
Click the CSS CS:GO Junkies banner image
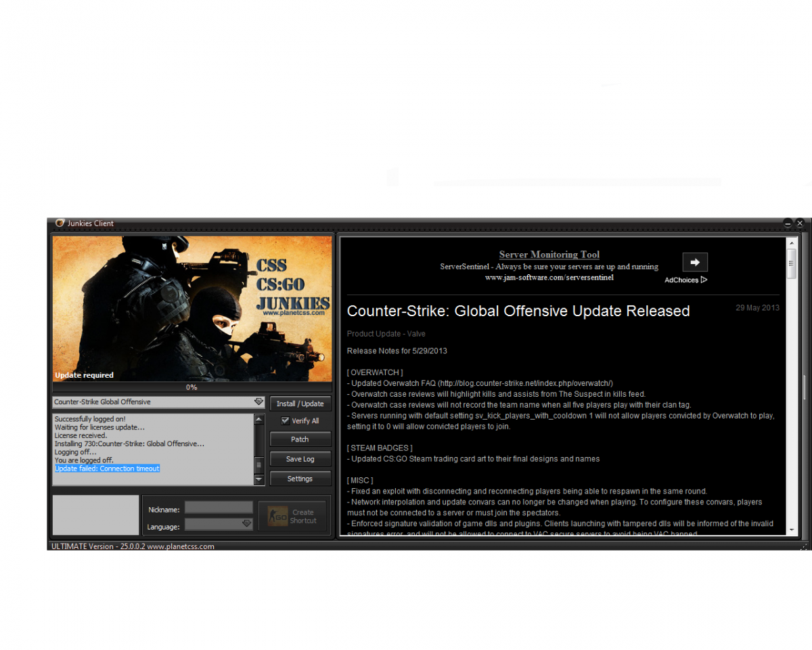coord(192,309)
